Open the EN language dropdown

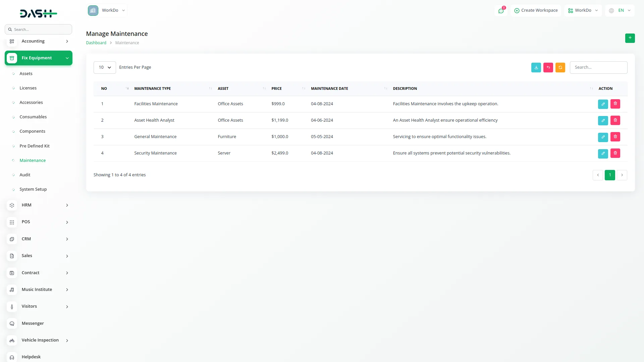(x=620, y=10)
